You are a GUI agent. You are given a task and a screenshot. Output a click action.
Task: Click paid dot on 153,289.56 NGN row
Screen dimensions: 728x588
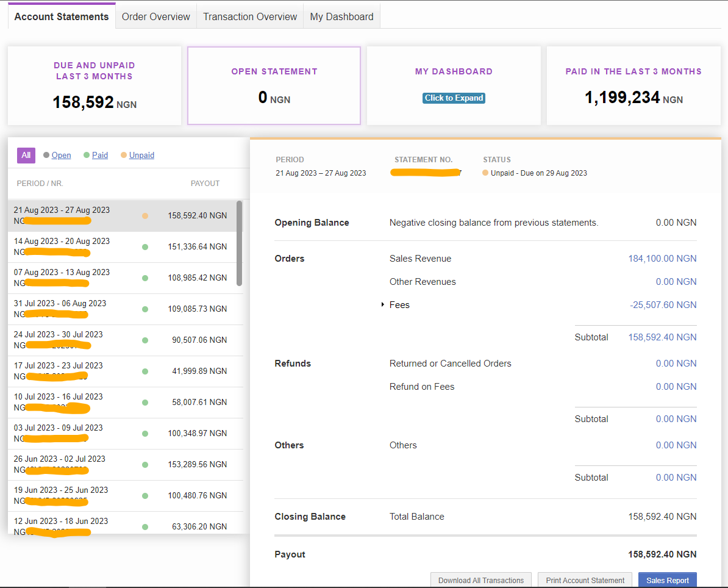coord(145,465)
